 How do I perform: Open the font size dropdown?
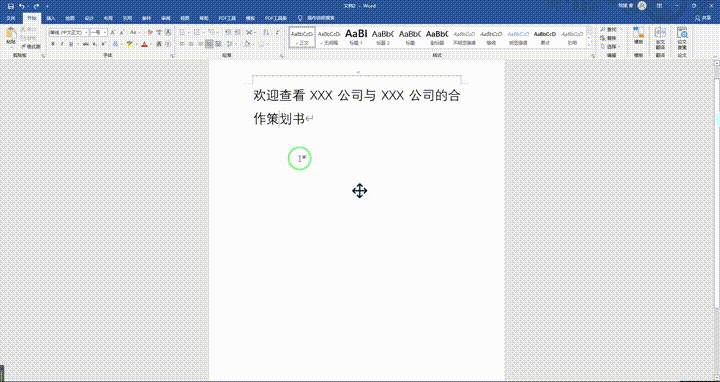tap(105, 33)
